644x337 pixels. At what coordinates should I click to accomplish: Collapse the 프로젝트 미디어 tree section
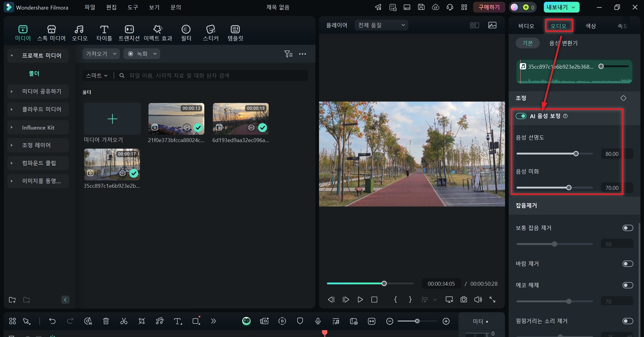pyautogui.click(x=12, y=56)
